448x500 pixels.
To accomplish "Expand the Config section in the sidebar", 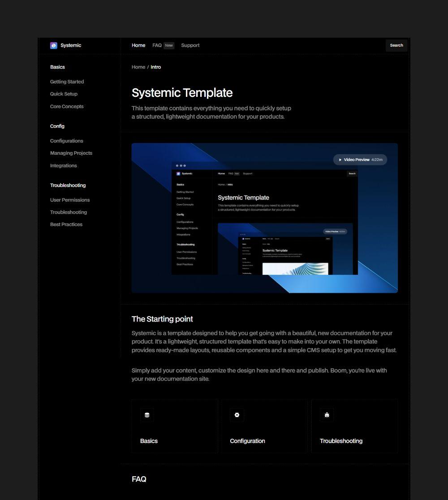I will pos(57,126).
